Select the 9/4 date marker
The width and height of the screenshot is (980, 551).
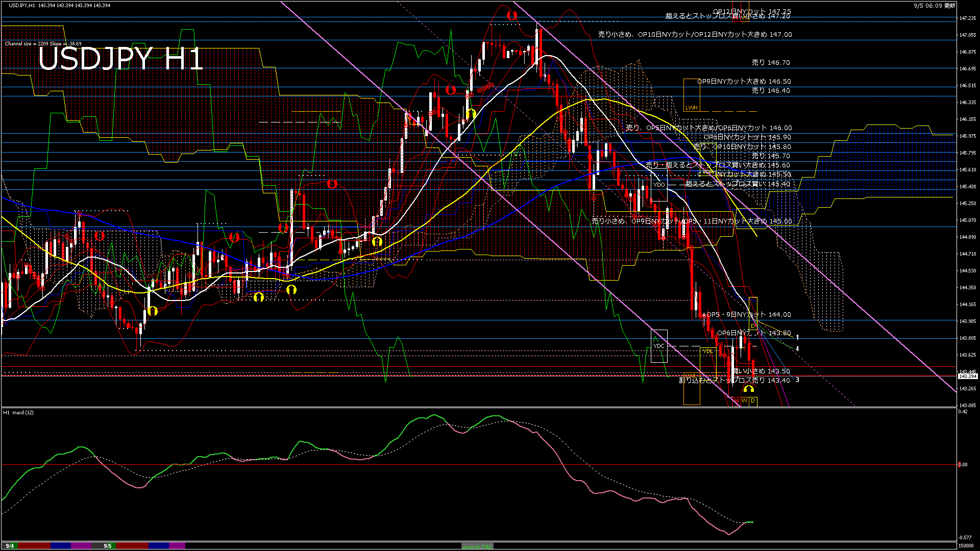(10, 546)
